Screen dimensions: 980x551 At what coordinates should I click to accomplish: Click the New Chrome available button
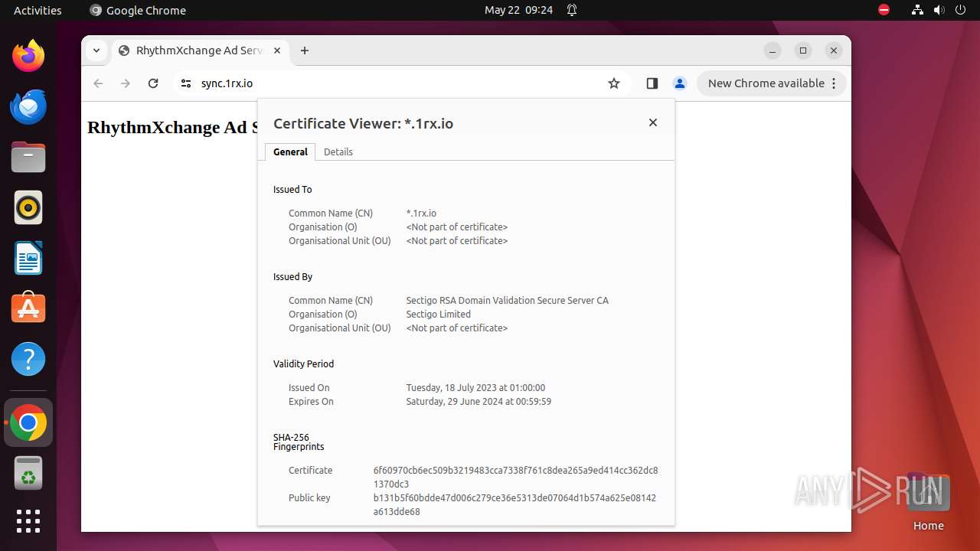tap(771, 83)
